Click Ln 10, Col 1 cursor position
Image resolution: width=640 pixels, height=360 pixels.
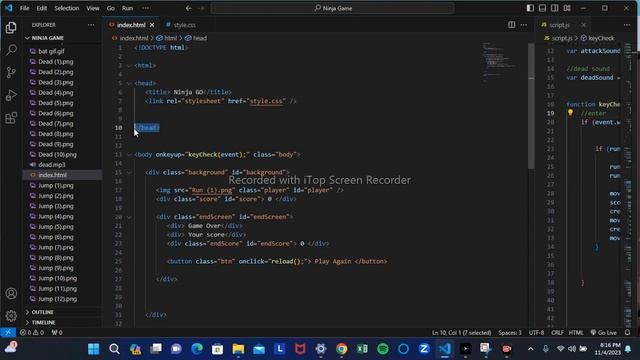click(x=461, y=333)
